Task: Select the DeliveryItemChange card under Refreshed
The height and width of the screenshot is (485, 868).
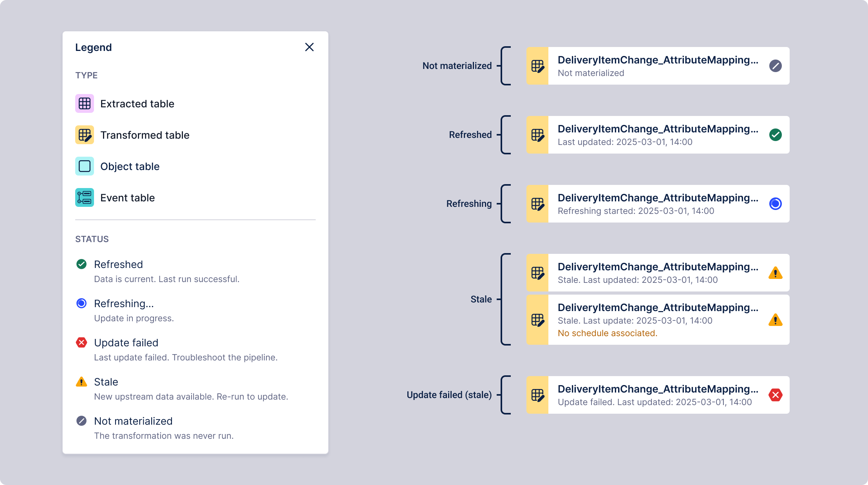Action: coord(658,134)
